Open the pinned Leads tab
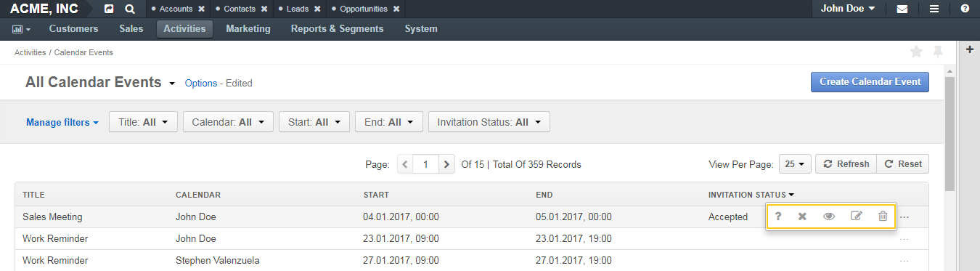The height and width of the screenshot is (271, 980). tap(297, 9)
